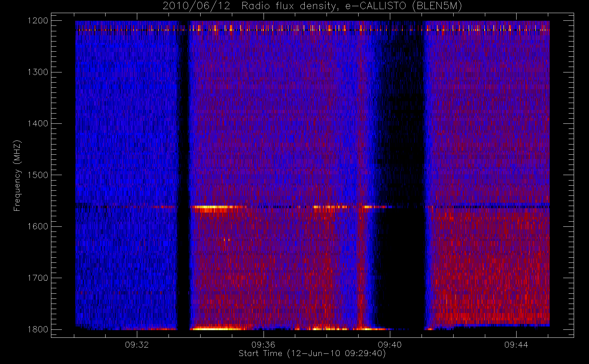589x364 pixels.
Task: Click the 1200 frequency tick label
Action: click(x=38, y=21)
